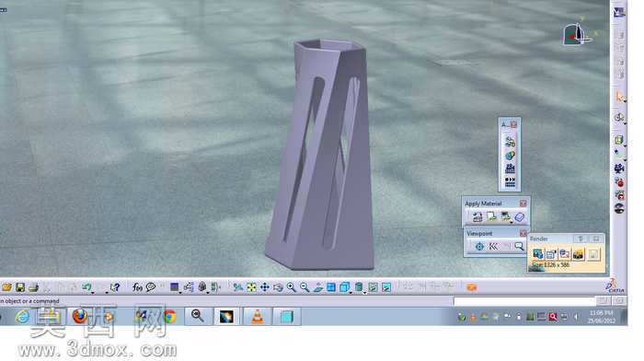Open a file with the Open icon

coord(6,287)
